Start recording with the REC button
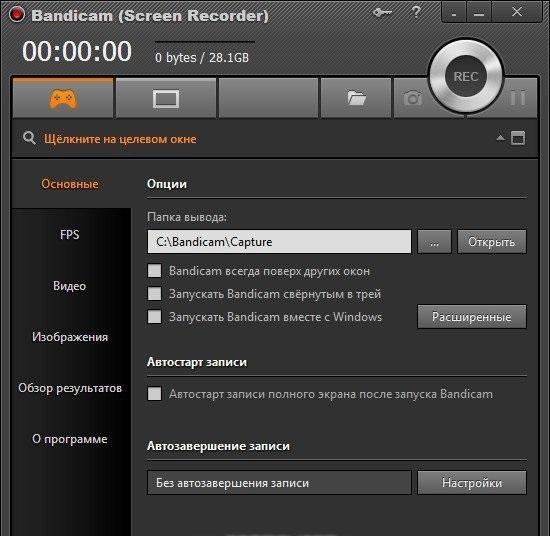This screenshot has height=536, width=550. tap(466, 76)
